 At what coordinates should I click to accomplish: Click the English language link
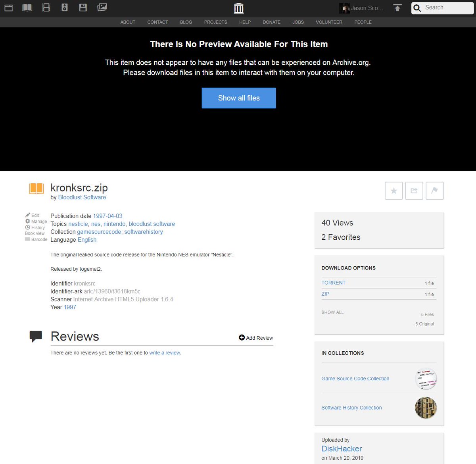[x=87, y=240]
